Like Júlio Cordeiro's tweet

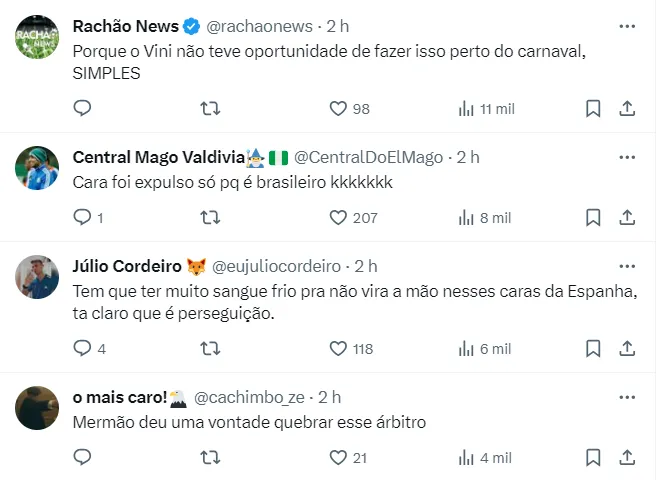point(338,348)
